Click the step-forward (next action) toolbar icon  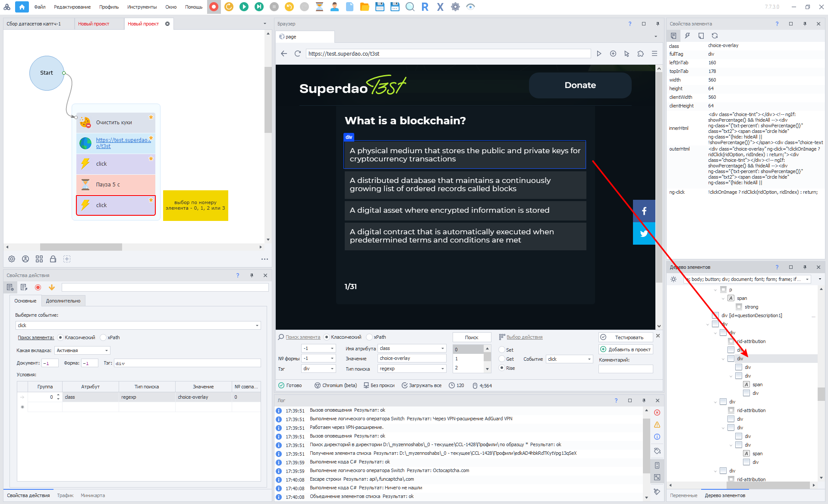[259, 7]
